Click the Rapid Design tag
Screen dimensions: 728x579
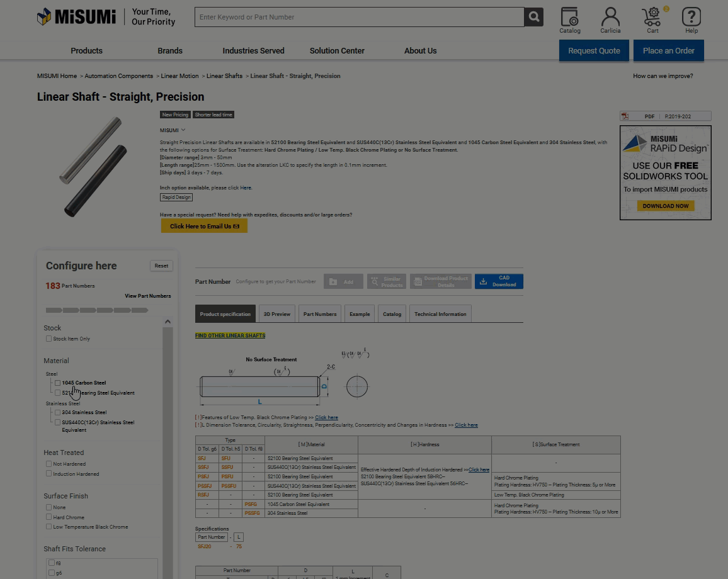click(x=176, y=197)
